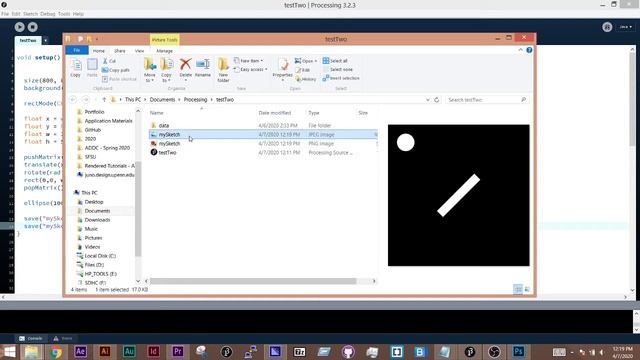Open the File menu in Processing
The height and width of the screenshot is (360, 640).
5,14
